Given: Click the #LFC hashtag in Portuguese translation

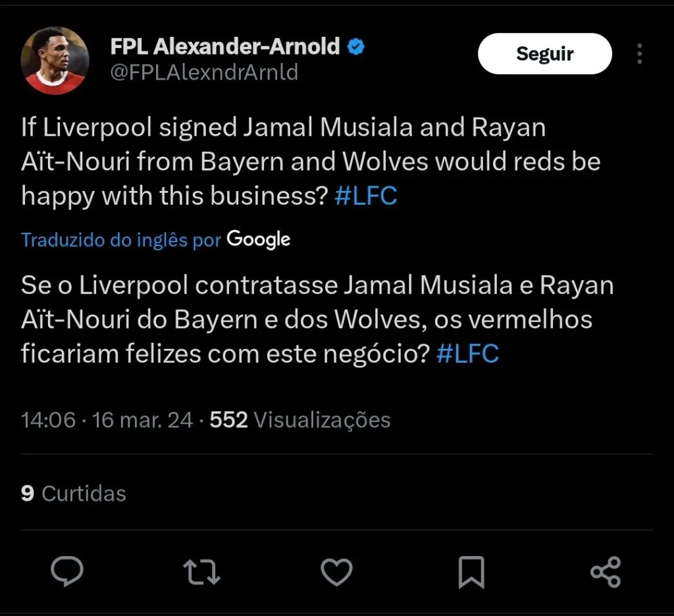Looking at the screenshot, I should (467, 354).
